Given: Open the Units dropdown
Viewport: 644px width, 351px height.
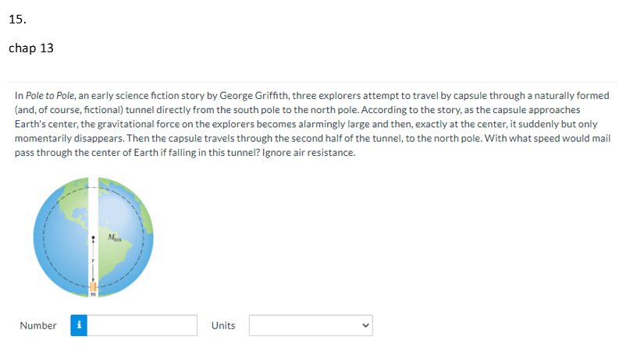Looking at the screenshot, I should pyautogui.click(x=310, y=325).
